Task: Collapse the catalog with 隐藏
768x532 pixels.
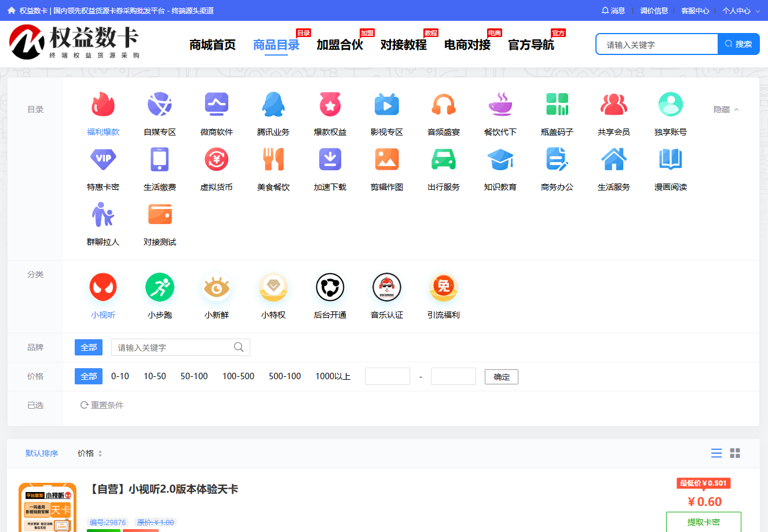Action: point(726,109)
